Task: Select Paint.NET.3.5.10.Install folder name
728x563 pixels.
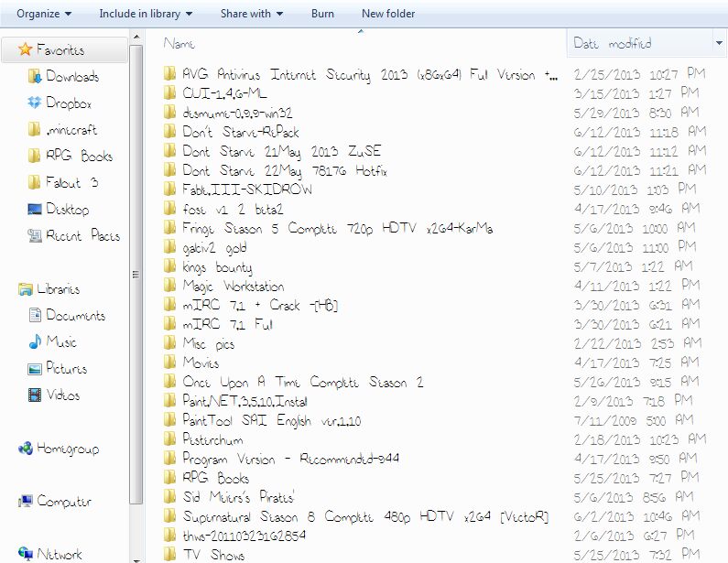Action: click(244, 401)
